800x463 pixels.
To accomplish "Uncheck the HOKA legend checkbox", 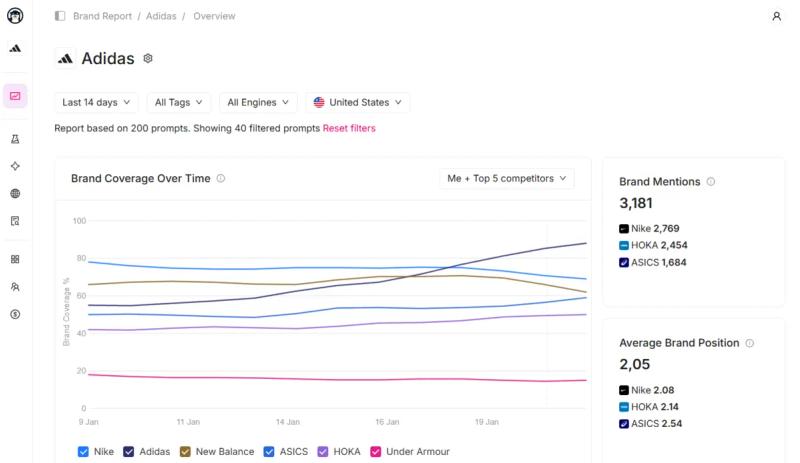I will [323, 452].
